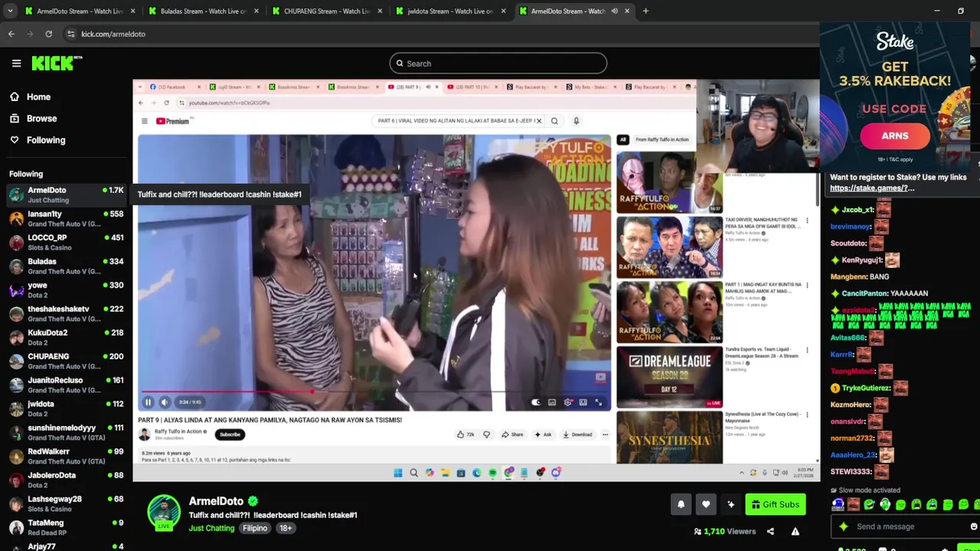The height and width of the screenshot is (551, 980).
Task: Open Iansan1ty channel in Following list
Action: click(x=66, y=219)
